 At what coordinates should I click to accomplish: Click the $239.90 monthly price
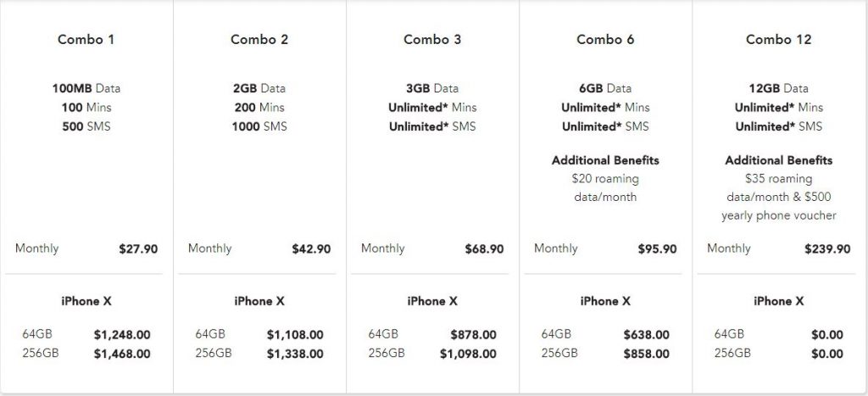(826, 249)
